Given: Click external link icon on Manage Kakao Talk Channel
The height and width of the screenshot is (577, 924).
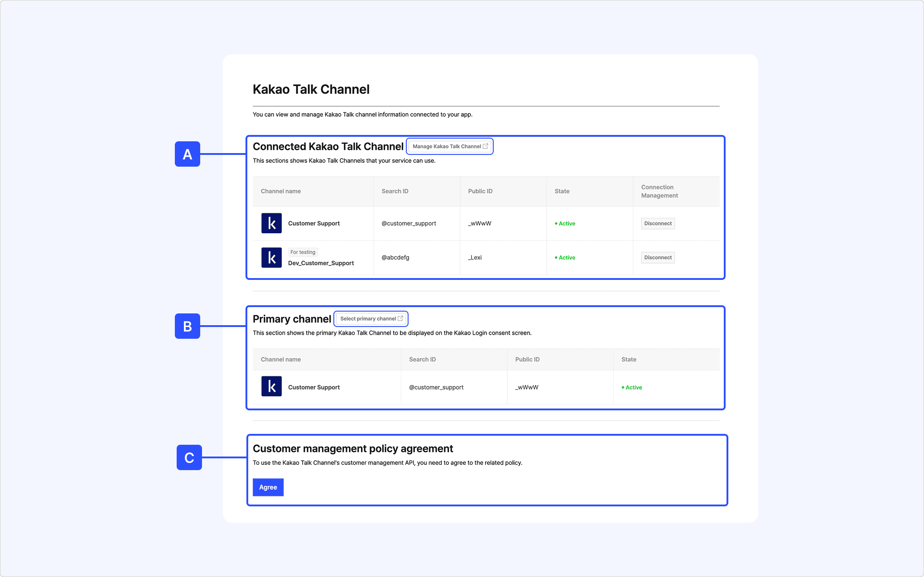Looking at the screenshot, I should click(x=486, y=146).
